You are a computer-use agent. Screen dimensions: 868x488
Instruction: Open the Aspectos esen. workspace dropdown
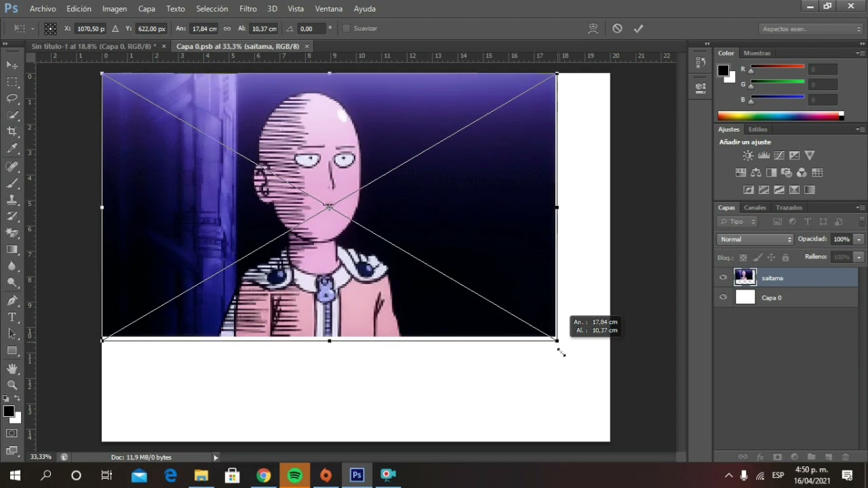pos(810,28)
